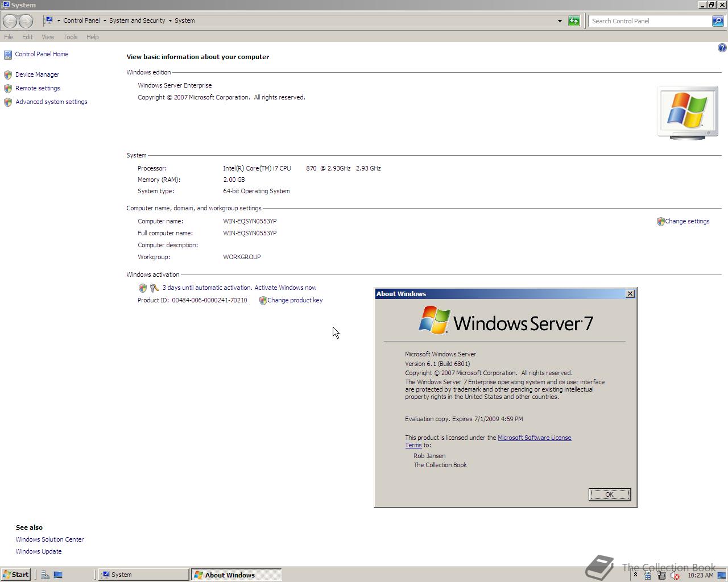Click 64-bit Operating System text
This screenshot has width=728, height=582.
coord(257,191)
